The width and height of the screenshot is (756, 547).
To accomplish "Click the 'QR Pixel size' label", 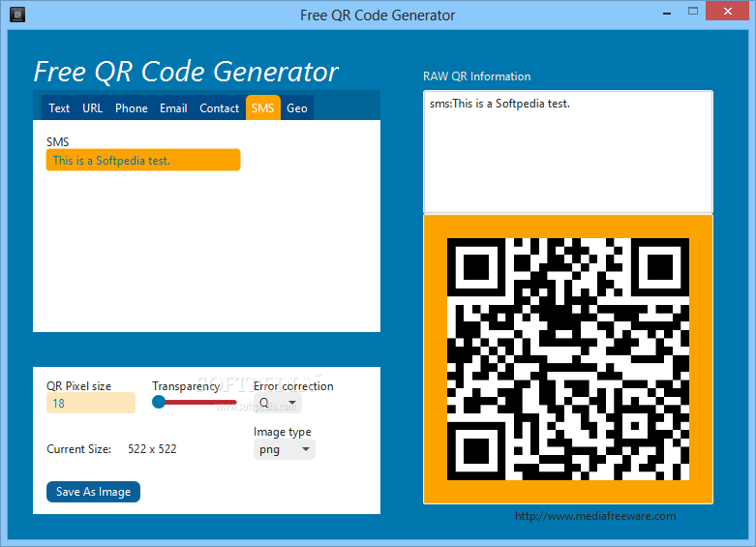I will point(78,386).
